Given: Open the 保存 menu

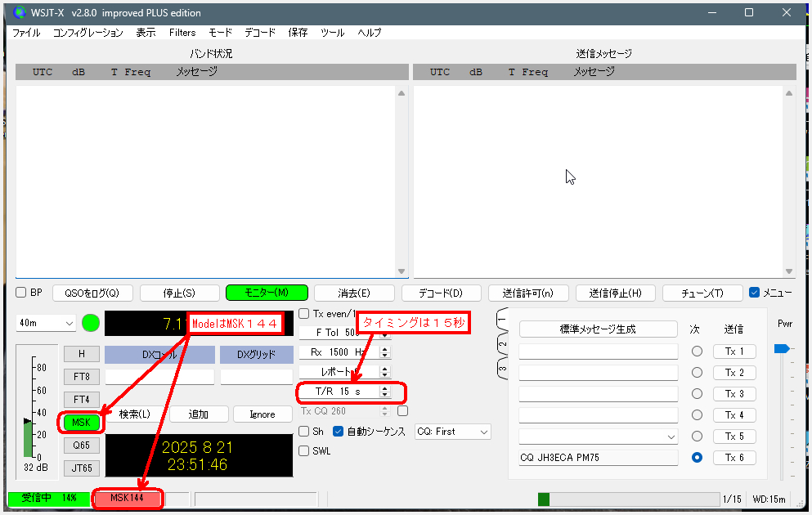Looking at the screenshot, I should click(298, 33).
